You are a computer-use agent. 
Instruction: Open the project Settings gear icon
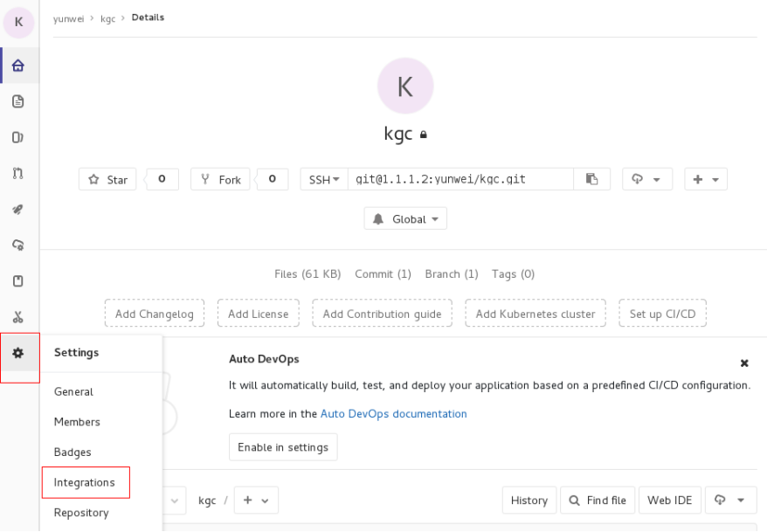coord(18,354)
